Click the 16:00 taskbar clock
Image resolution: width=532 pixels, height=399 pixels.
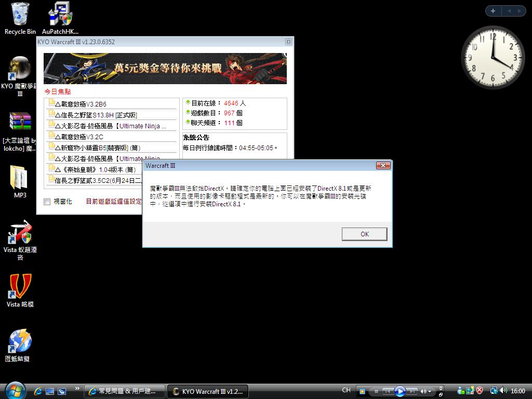[x=517, y=391]
